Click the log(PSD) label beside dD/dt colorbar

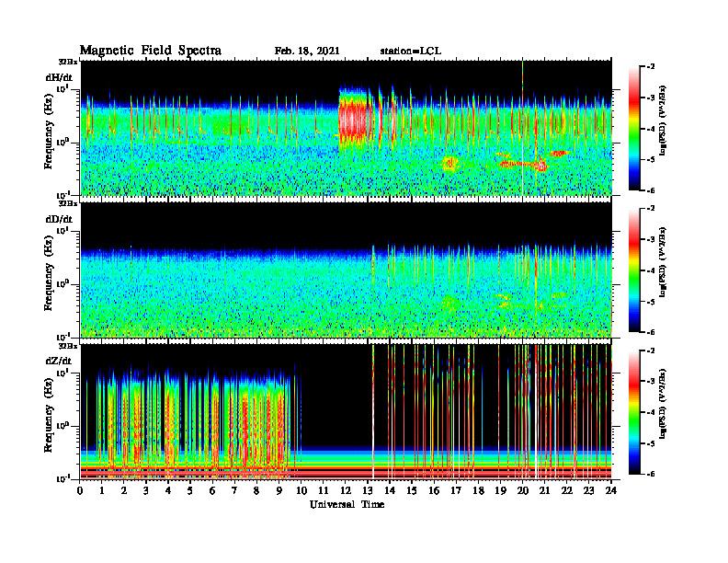pyautogui.click(x=664, y=261)
